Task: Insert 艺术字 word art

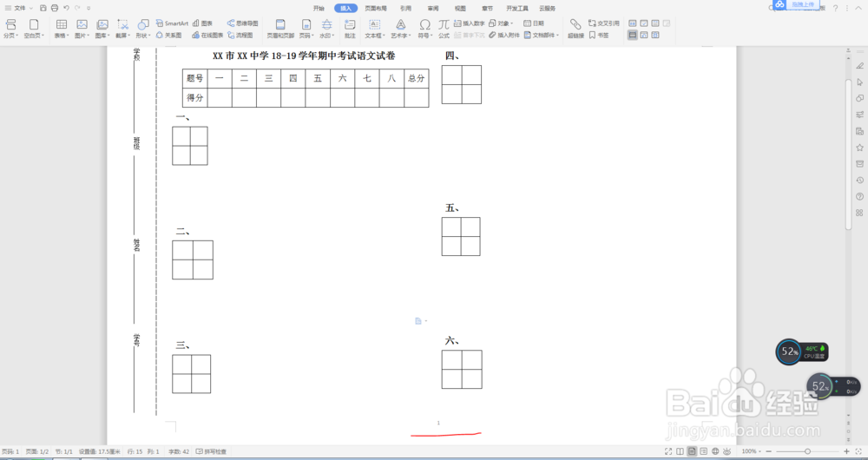Action: pyautogui.click(x=401, y=29)
